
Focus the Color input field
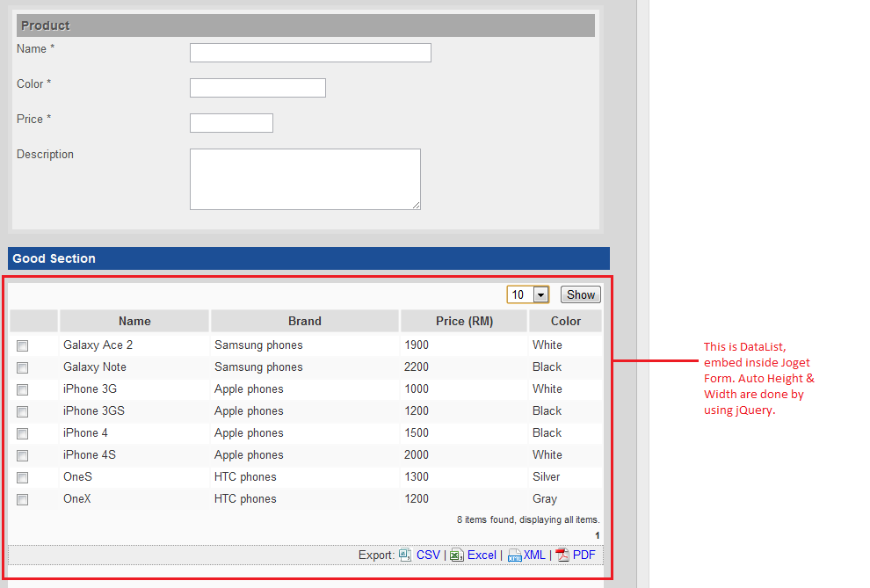tap(257, 88)
